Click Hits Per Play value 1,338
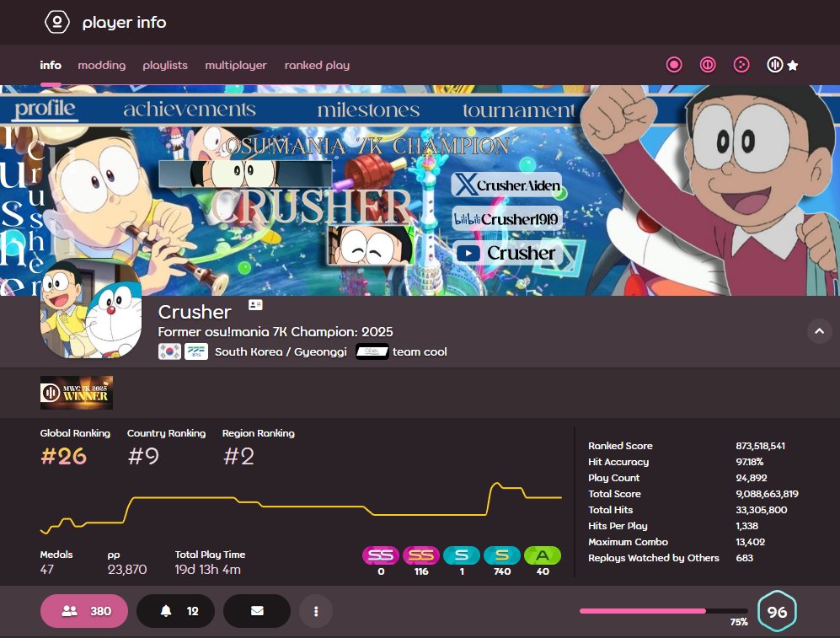Screen dimensions: 840x638 click(746, 526)
